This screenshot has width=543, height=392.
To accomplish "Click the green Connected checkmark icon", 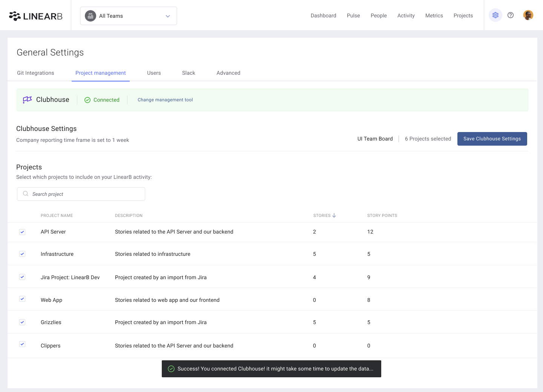I will tap(87, 100).
